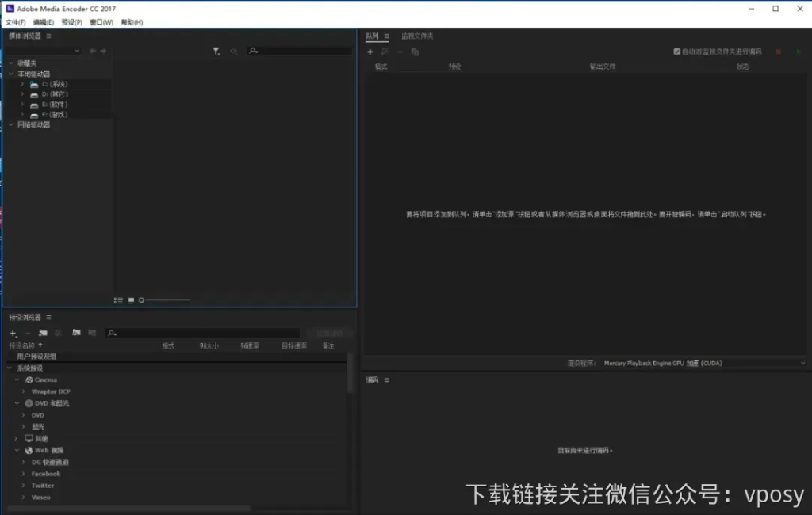Expand the C: (系统) drive
The image size is (812, 515).
tap(22, 84)
